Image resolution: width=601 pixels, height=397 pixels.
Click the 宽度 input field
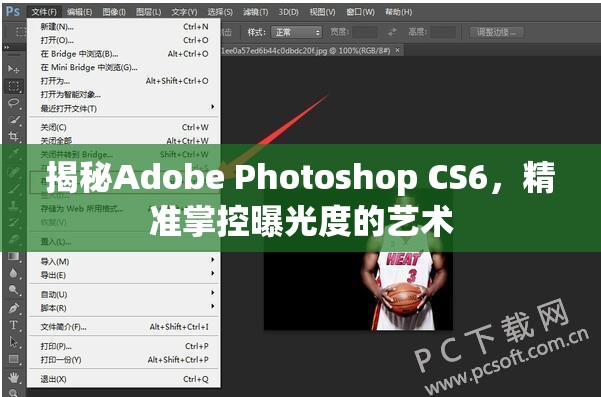(x=365, y=32)
